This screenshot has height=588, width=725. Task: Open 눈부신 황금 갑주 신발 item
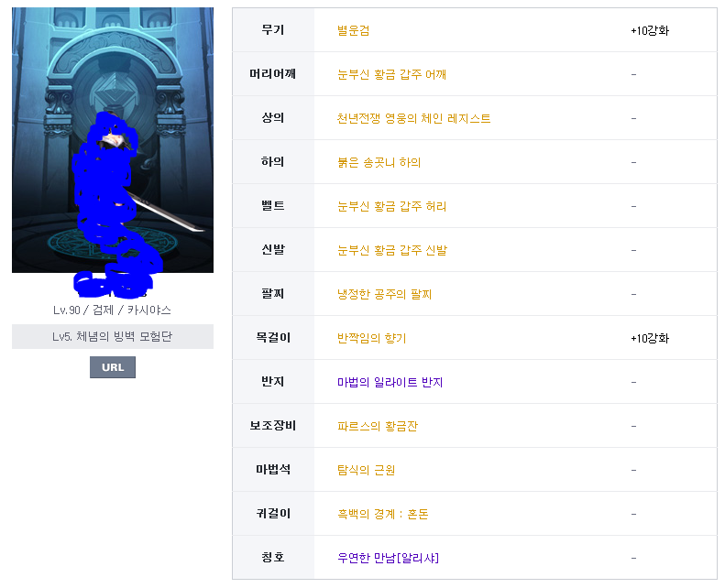(x=392, y=250)
